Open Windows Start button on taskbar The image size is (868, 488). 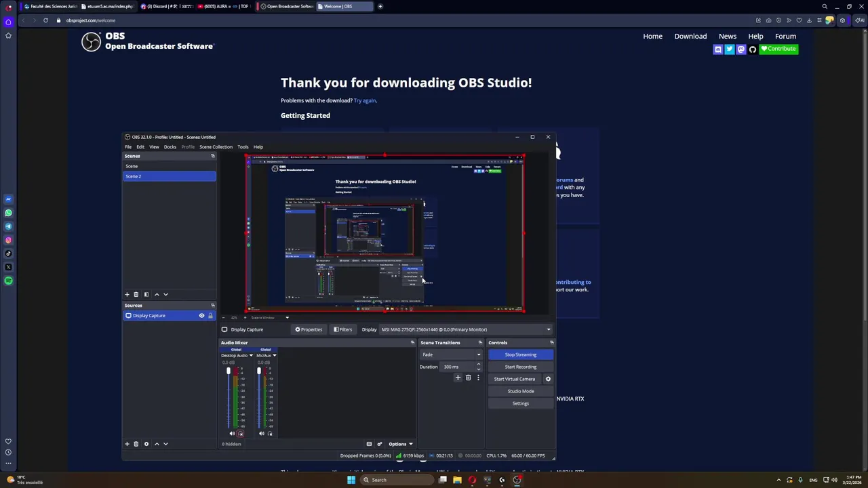(x=351, y=480)
